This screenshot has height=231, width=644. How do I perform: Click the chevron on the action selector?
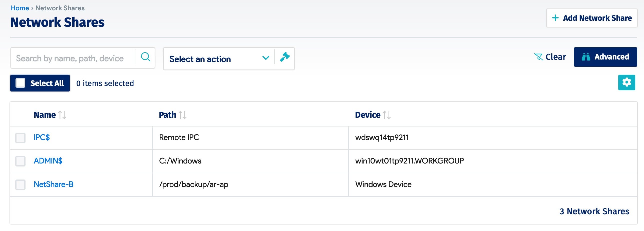click(x=266, y=58)
